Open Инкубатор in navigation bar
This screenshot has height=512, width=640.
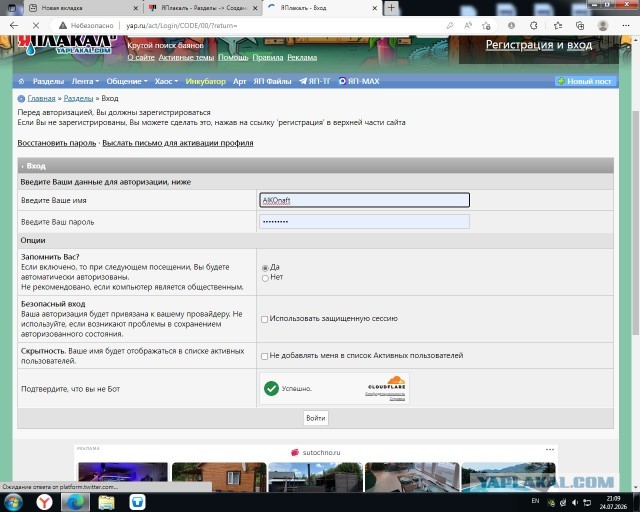pos(205,81)
